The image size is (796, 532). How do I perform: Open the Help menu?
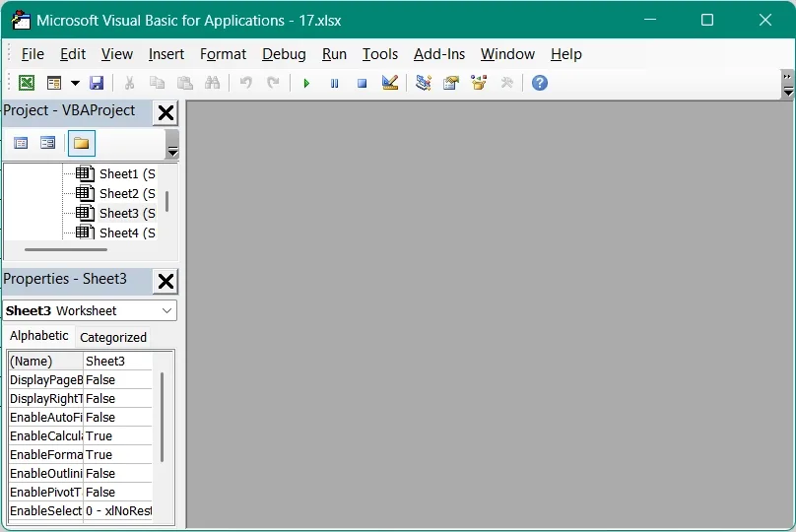[x=566, y=54]
